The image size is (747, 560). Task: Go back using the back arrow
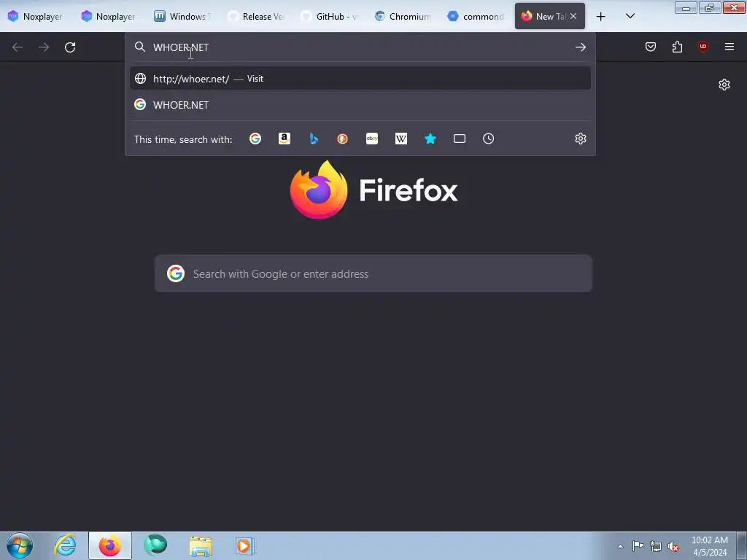point(18,47)
